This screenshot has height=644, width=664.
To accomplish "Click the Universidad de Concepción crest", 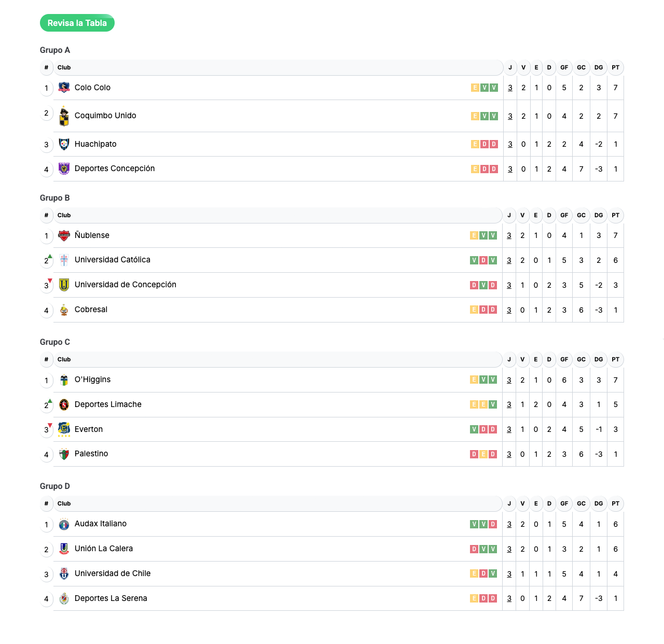I will pyautogui.click(x=64, y=285).
